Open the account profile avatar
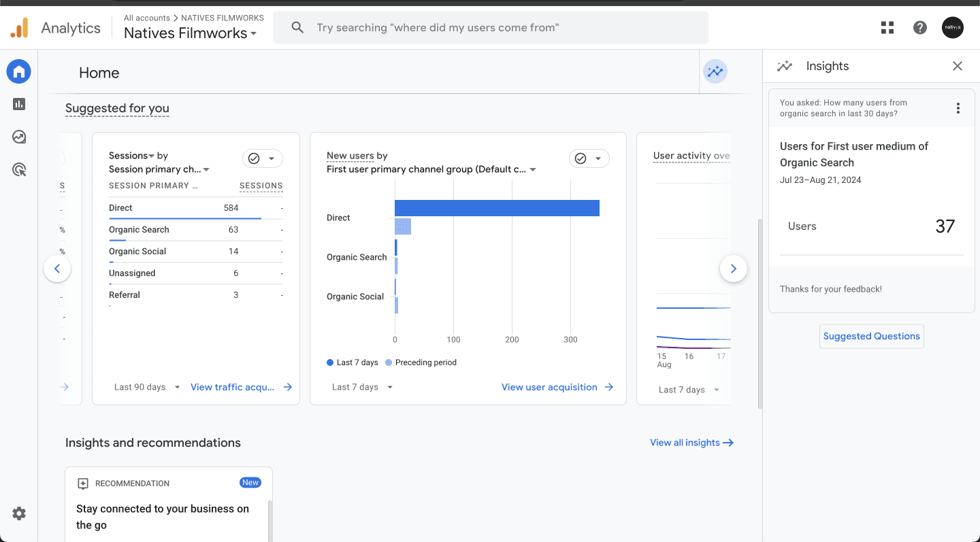 click(x=953, y=28)
